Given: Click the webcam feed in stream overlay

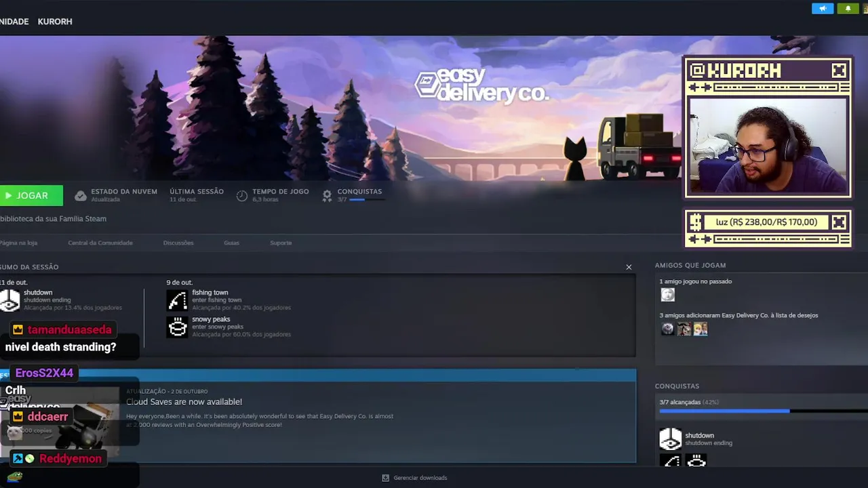Looking at the screenshot, I should [x=768, y=146].
